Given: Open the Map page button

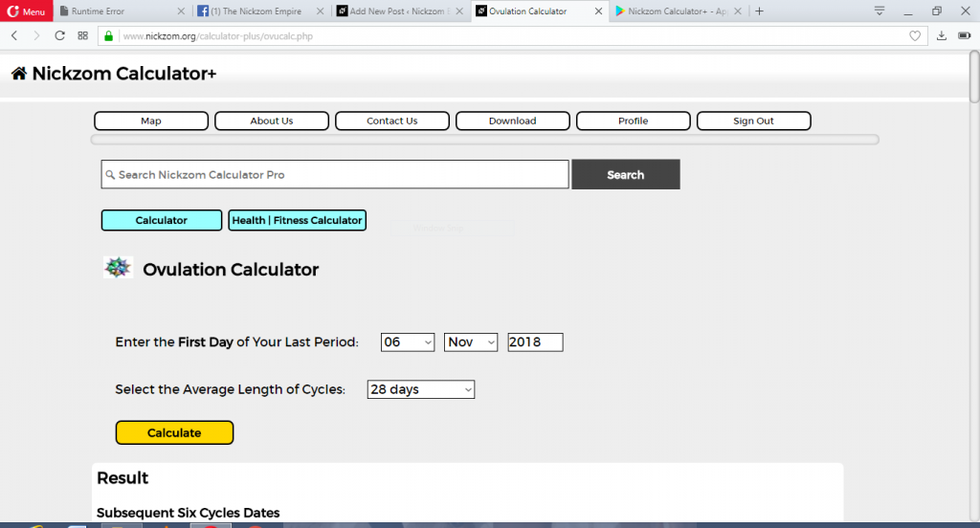Looking at the screenshot, I should point(151,121).
